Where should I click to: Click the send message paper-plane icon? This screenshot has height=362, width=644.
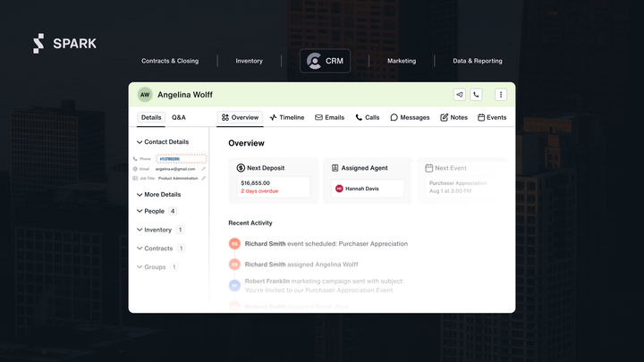click(459, 95)
